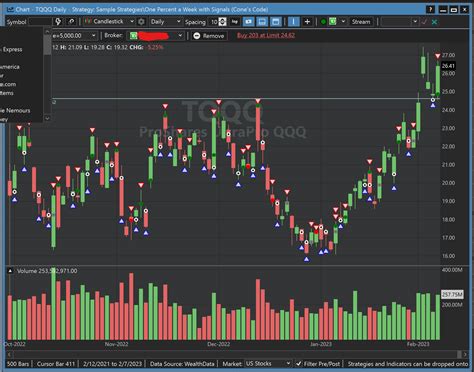
Task: Click the red checkmark icon
Action: 424,22
